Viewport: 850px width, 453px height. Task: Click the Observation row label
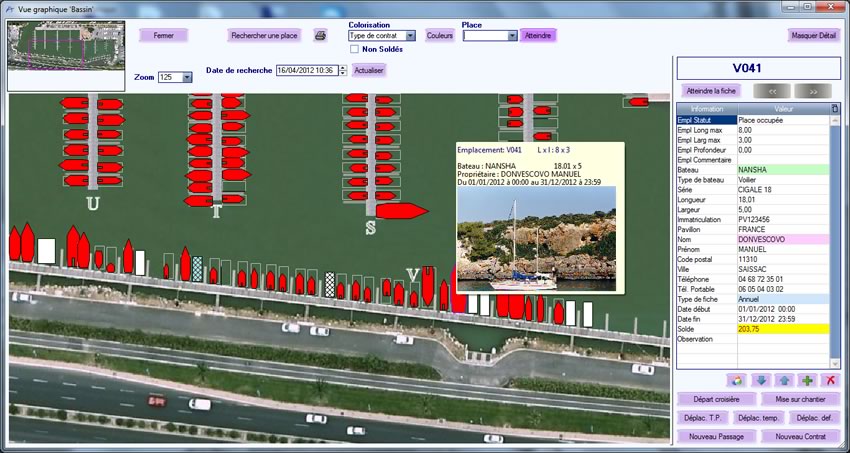coord(707,339)
